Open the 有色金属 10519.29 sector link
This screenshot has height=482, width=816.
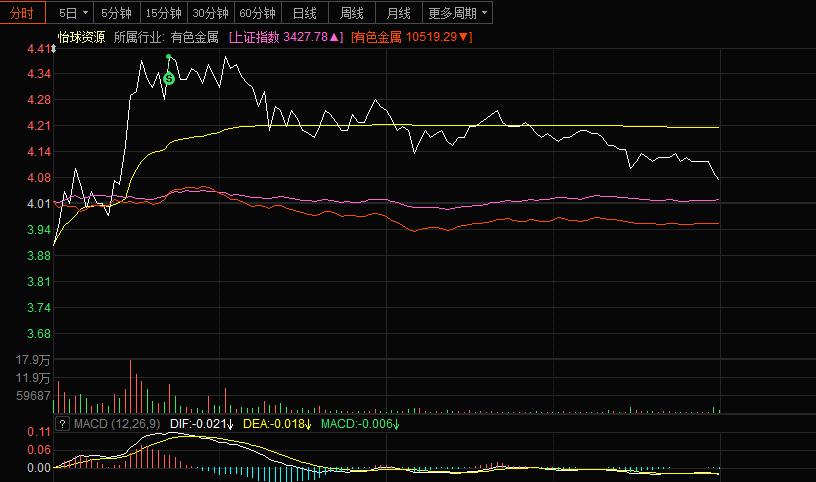(411, 37)
